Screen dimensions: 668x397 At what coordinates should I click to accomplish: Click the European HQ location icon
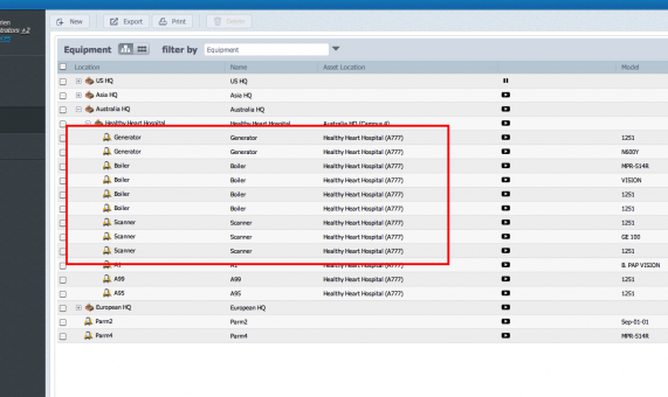point(89,307)
